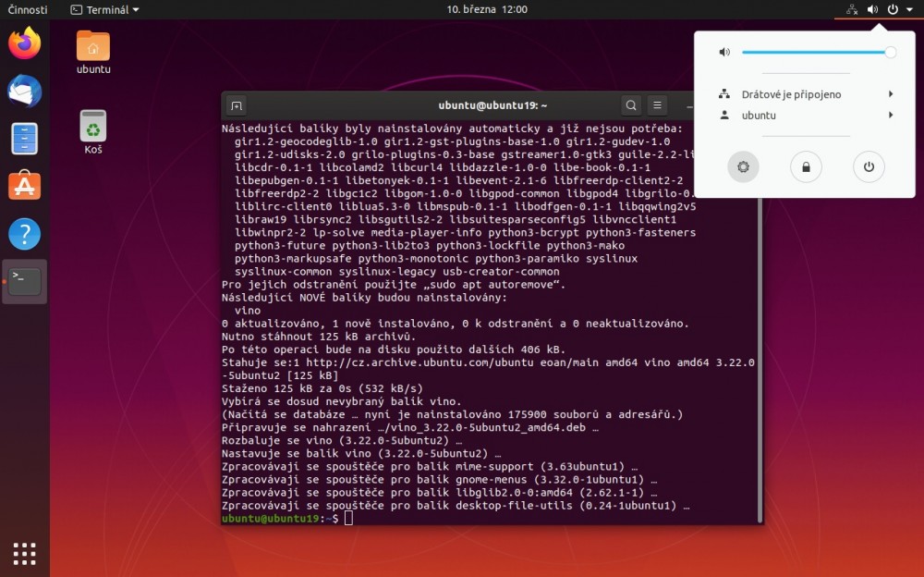Viewport: 924px width, 577px height.
Task: Launch Firefox from the dock
Action: (x=25, y=43)
